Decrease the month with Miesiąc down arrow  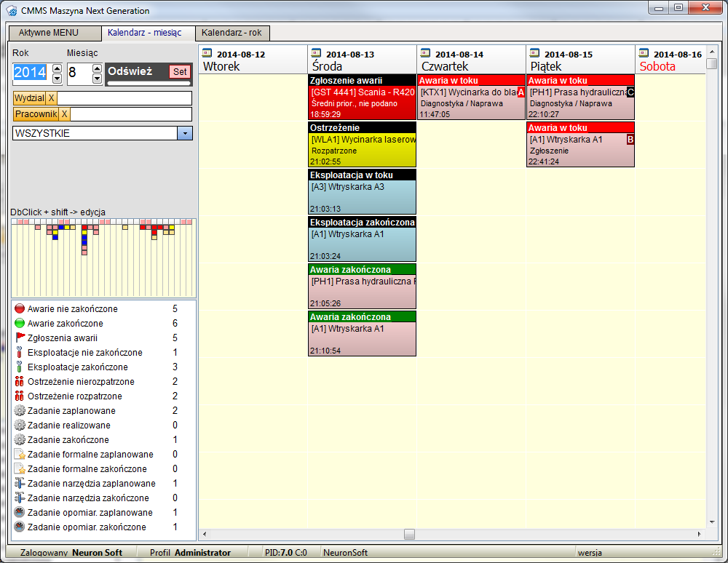97,79
